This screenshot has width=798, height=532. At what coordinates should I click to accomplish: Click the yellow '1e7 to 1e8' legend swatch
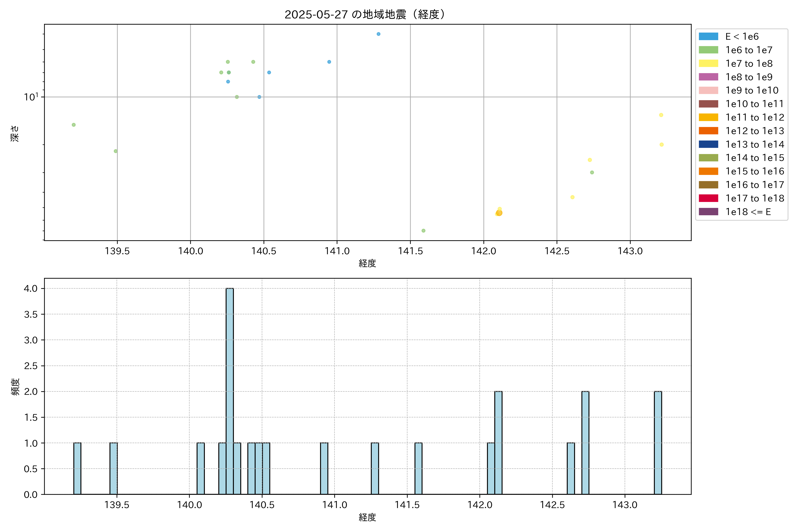coord(708,63)
